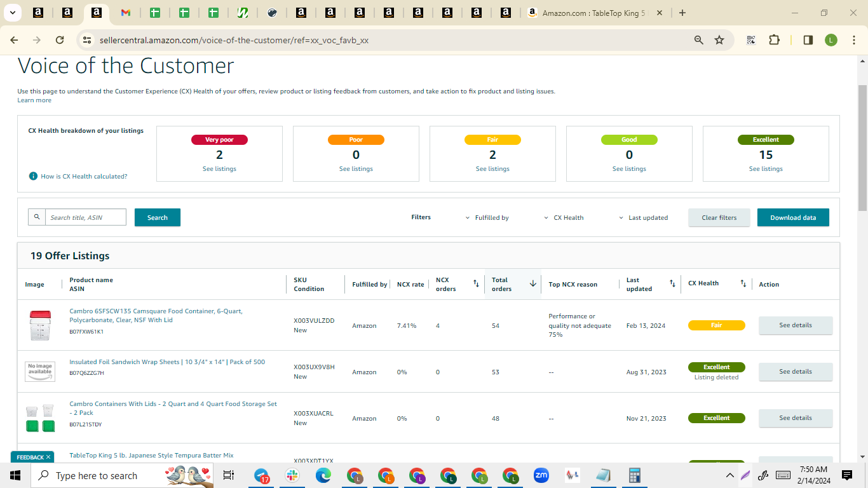The height and width of the screenshot is (488, 868).
Task: Show hidden system tray icons
Action: click(x=730, y=475)
